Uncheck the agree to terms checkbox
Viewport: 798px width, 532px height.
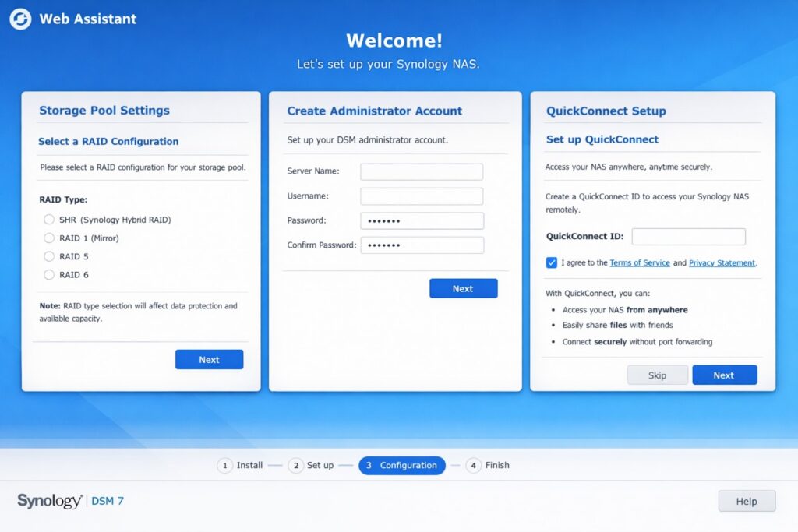[551, 262]
